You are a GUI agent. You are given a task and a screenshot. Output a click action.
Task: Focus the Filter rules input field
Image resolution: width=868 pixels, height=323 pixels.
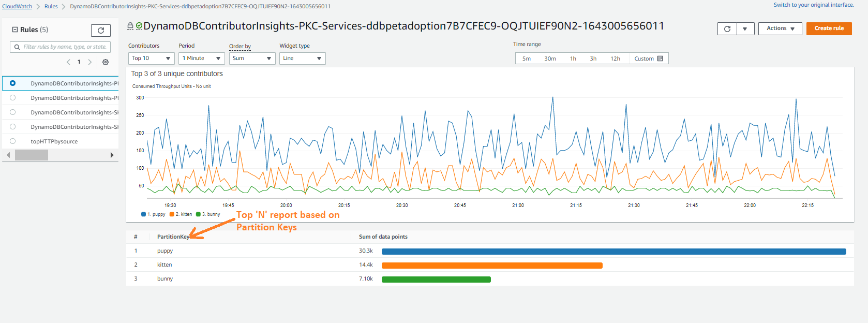click(x=60, y=47)
